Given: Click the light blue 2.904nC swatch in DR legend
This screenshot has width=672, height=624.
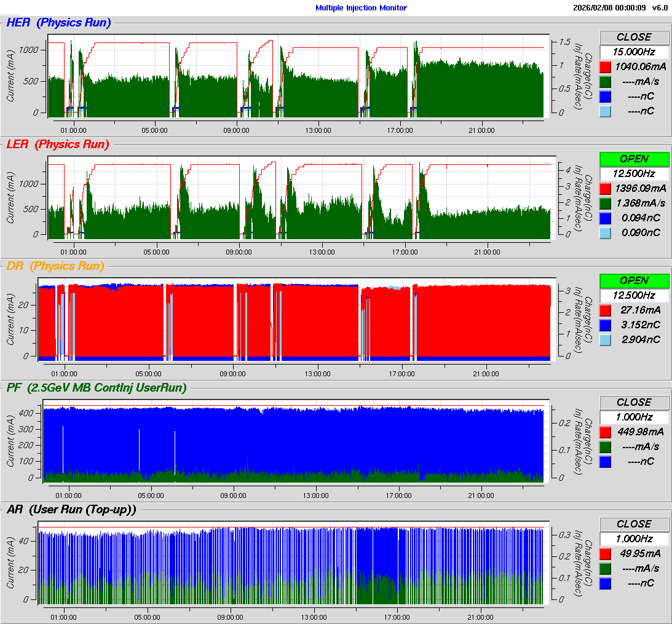Looking at the screenshot, I should pyautogui.click(x=606, y=339).
